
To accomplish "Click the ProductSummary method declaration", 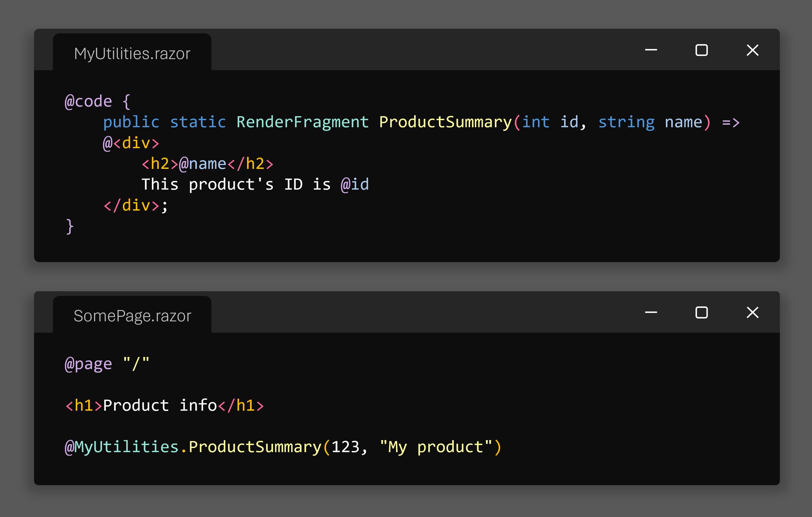I will click(x=445, y=122).
